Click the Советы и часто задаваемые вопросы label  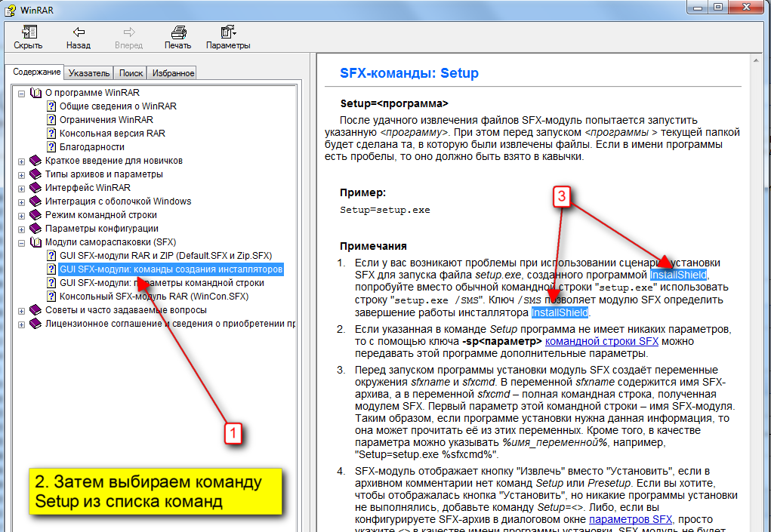click(126, 310)
